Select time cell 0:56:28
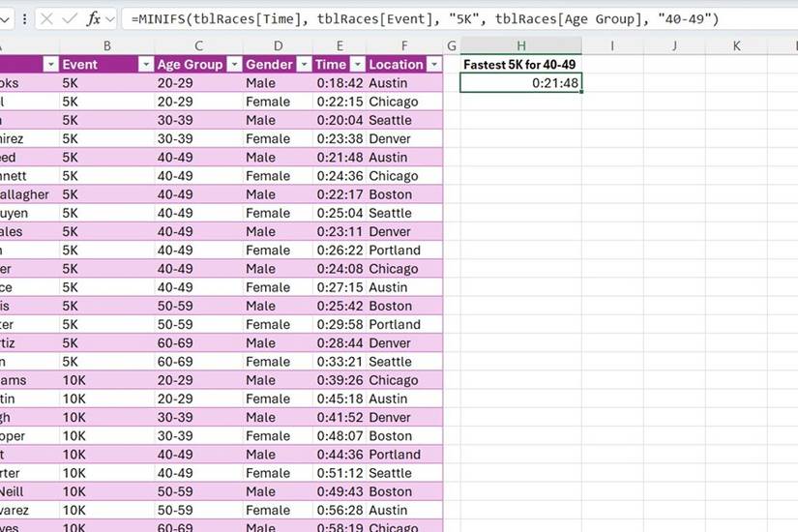The image size is (798, 532). coord(340,510)
